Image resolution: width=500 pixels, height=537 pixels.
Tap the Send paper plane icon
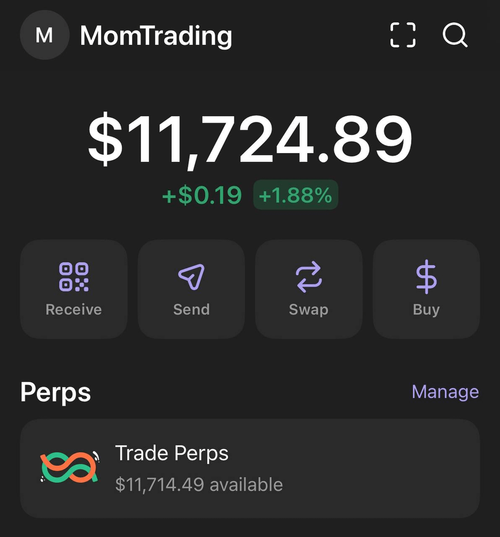point(191,277)
